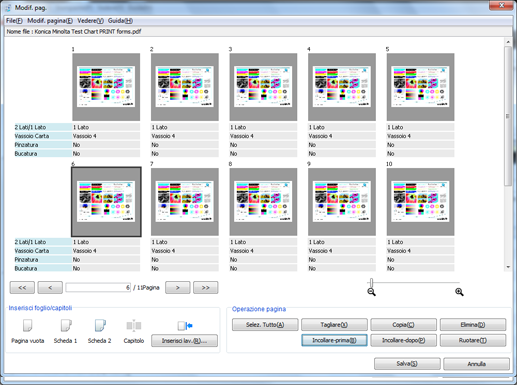The height and width of the screenshot is (385, 517).
Task: Open the Guida menu
Action: [x=120, y=21]
